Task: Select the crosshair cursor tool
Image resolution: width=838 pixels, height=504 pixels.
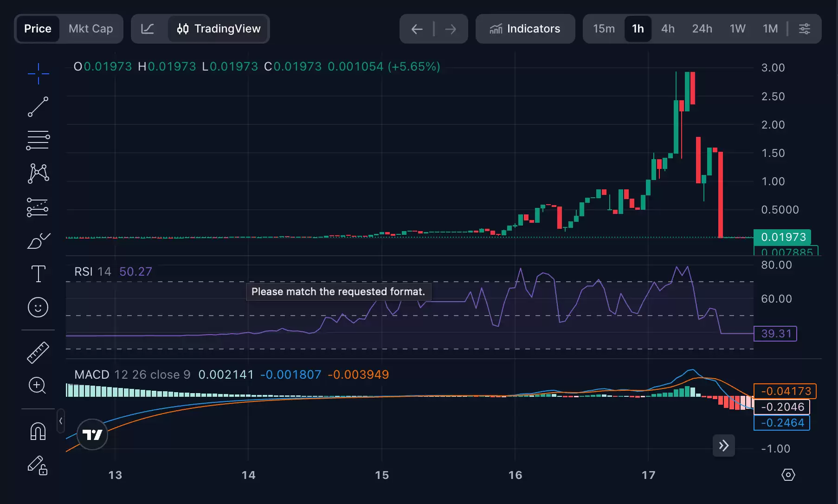Action: (38, 74)
